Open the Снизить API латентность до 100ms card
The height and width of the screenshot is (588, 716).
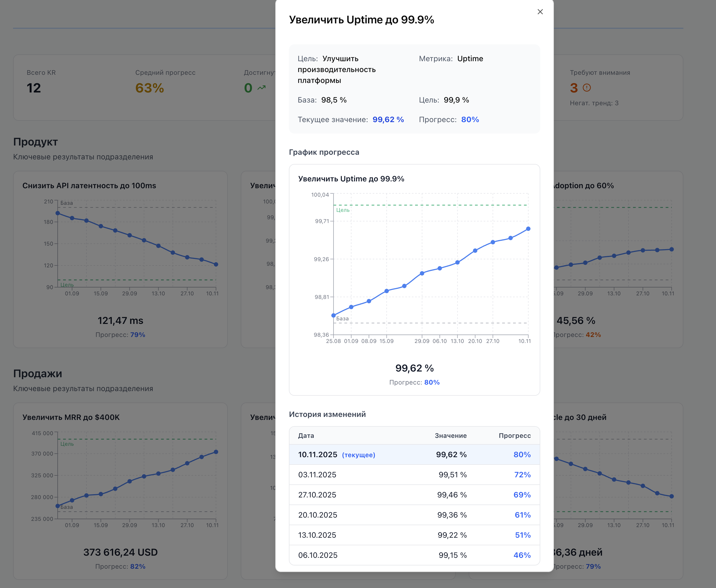89,185
